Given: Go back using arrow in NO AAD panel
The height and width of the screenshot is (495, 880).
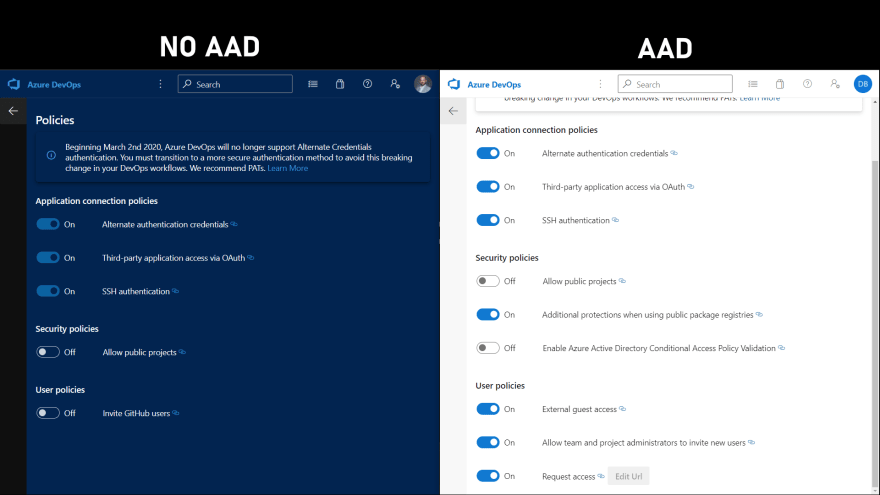Looking at the screenshot, I should (13, 111).
